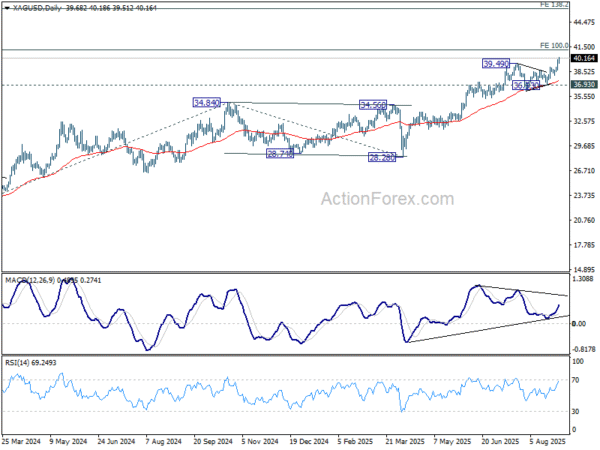Click the 29.685 price axis value

tap(584, 146)
